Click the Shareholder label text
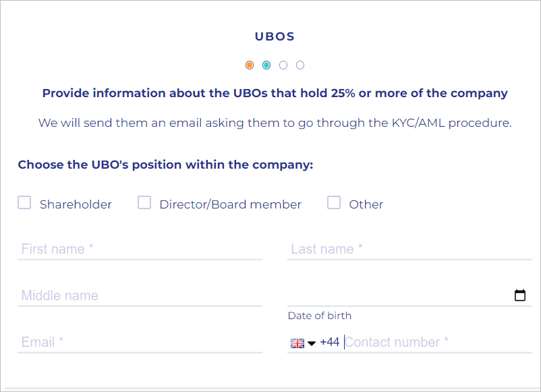The height and width of the screenshot is (392, 541). (76, 204)
